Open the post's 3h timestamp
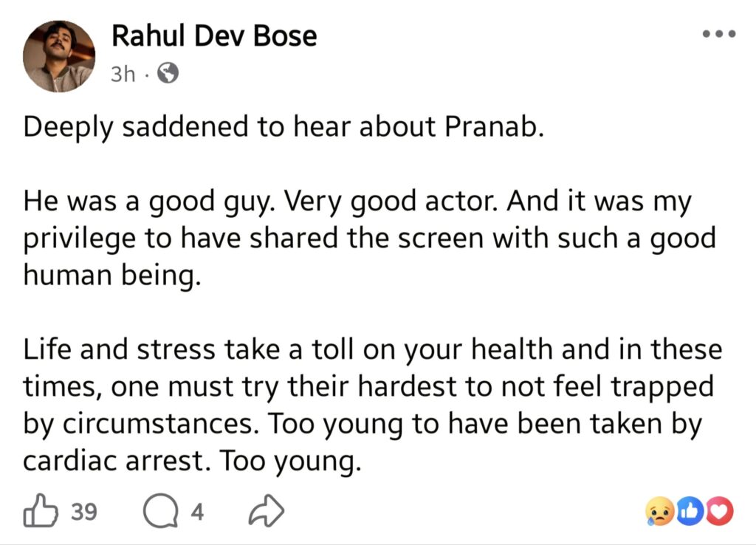Screen dimensions: 756x545 (x=122, y=74)
